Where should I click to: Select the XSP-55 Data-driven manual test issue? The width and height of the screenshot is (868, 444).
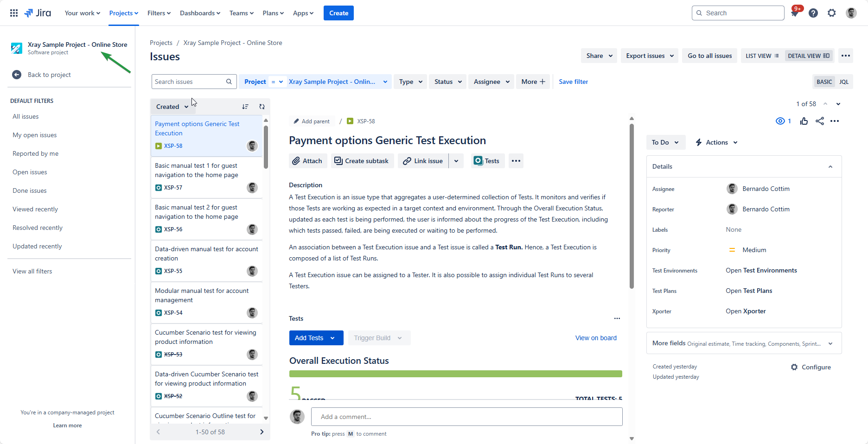pos(206,260)
